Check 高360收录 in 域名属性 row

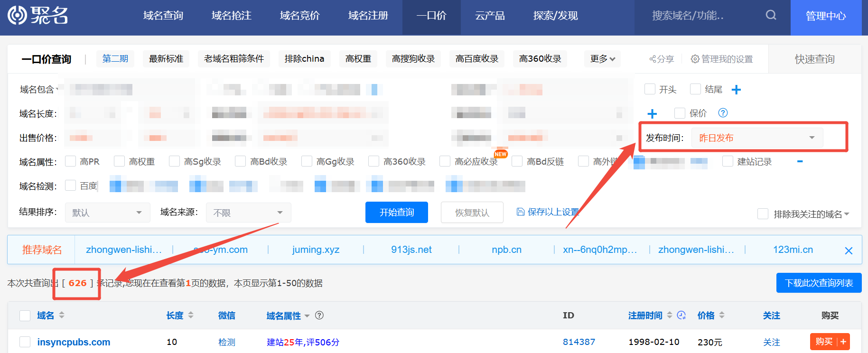[x=374, y=161]
